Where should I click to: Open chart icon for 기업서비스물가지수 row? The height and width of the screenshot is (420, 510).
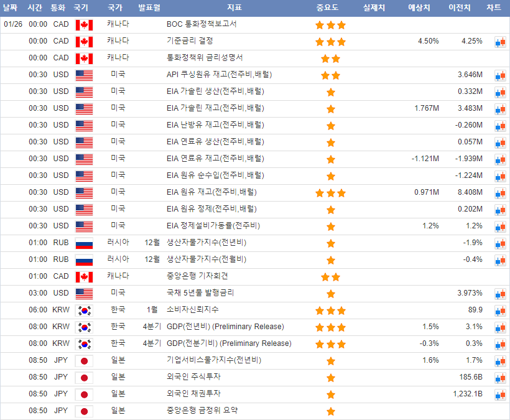click(500, 361)
